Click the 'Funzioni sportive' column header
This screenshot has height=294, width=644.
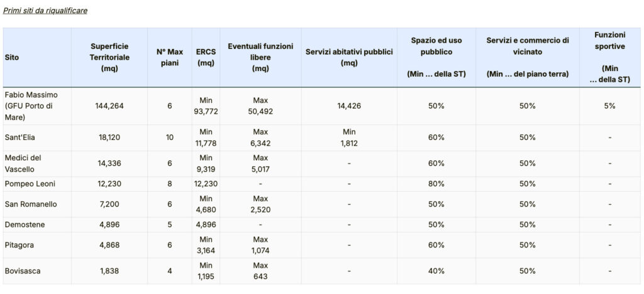(x=609, y=40)
